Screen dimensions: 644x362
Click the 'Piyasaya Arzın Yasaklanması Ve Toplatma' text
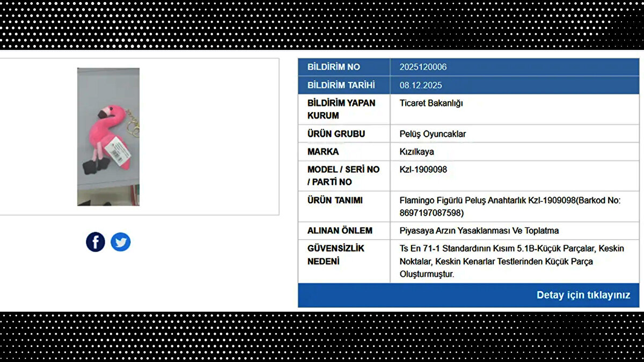479,231
